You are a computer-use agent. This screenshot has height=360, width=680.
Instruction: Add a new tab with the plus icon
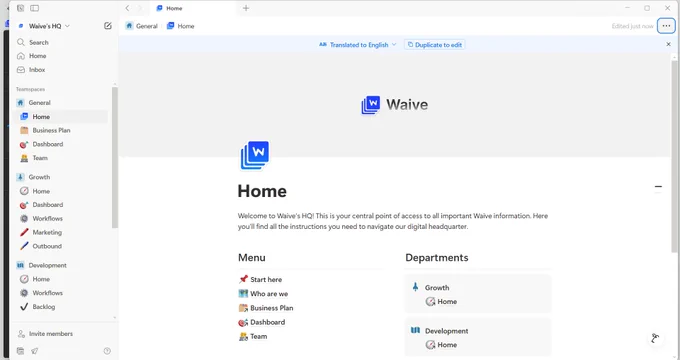click(246, 8)
